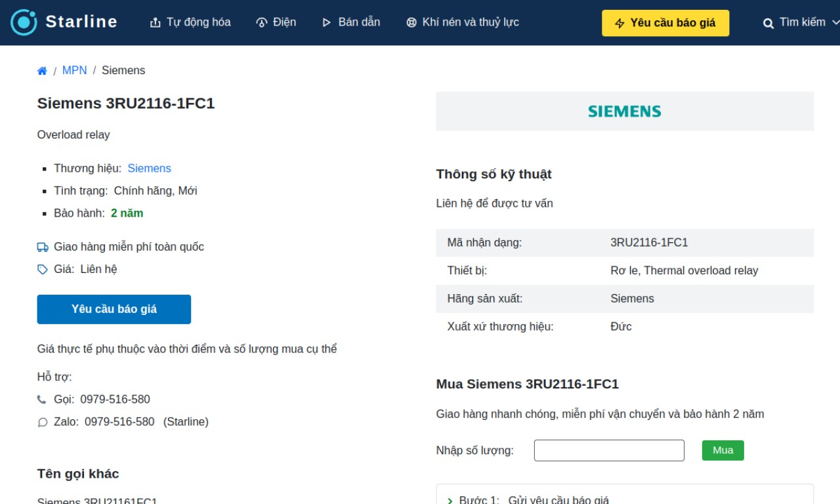This screenshot has height=504, width=840.
Task: Focus the Nhập số lượng quantity field
Action: point(609,450)
